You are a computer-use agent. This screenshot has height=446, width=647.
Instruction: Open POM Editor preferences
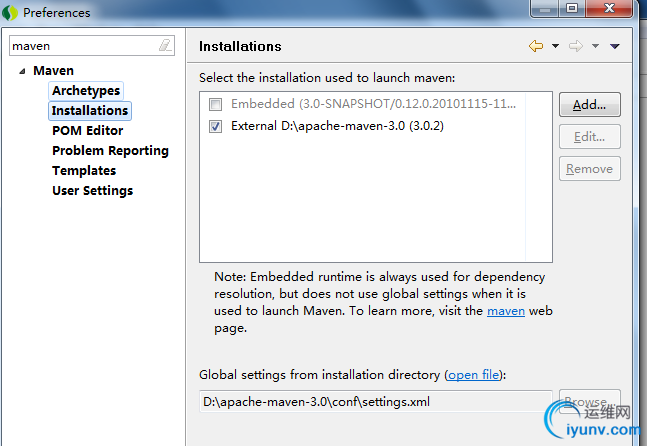click(87, 130)
